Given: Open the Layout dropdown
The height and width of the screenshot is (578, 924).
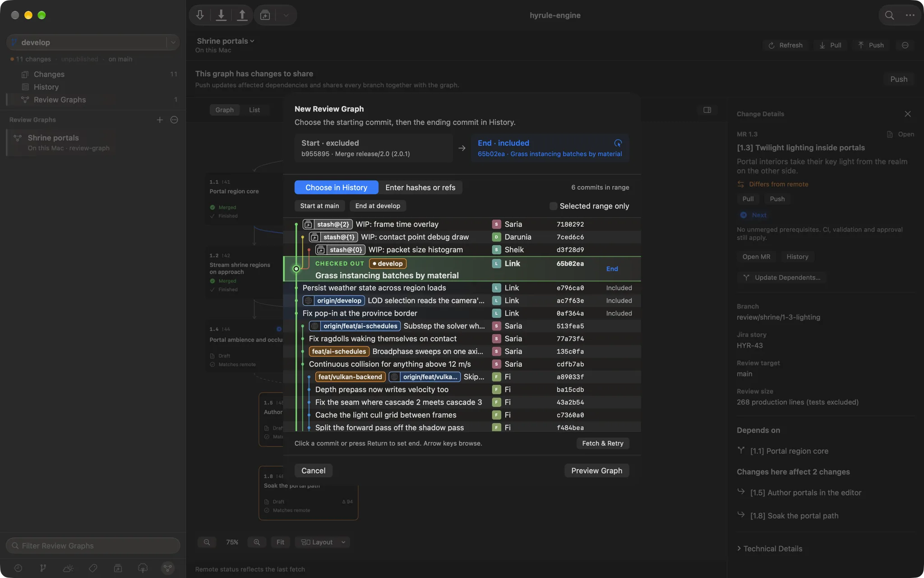Looking at the screenshot, I should tap(323, 542).
